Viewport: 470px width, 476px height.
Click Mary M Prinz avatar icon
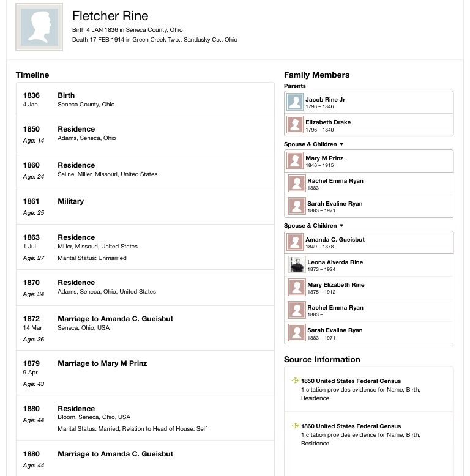295,160
